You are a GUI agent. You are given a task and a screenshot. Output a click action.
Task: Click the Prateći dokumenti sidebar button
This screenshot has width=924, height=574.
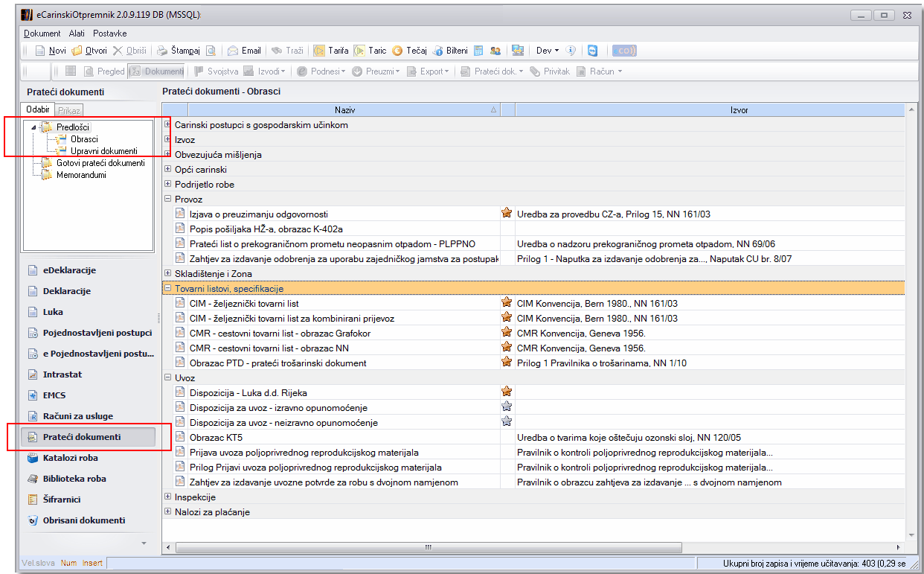(89, 437)
